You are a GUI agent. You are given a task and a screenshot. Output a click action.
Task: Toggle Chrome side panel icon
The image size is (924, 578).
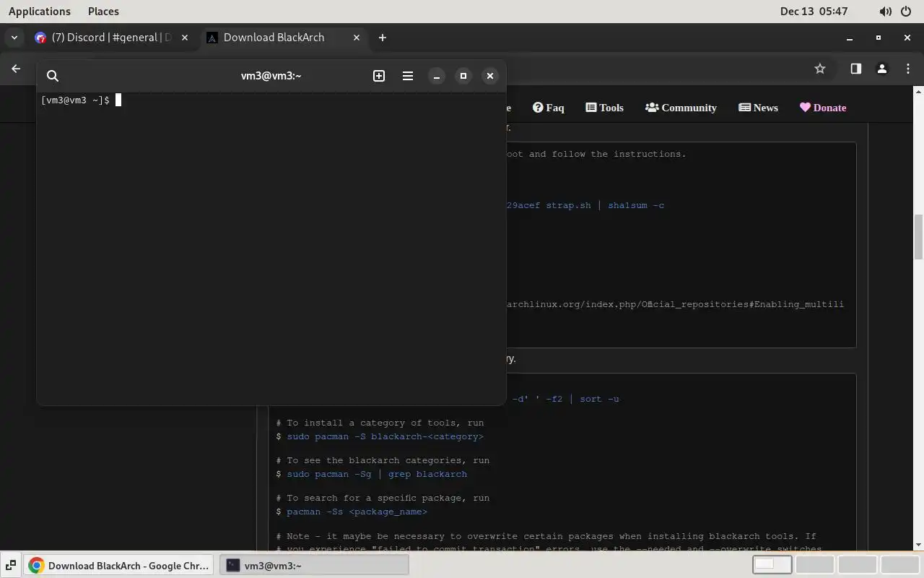(855, 69)
